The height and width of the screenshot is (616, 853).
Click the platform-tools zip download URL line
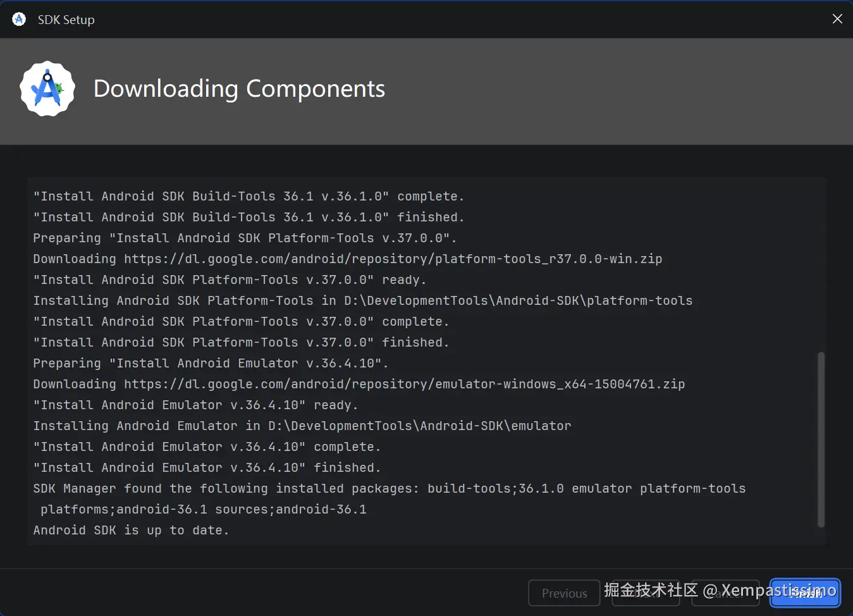point(347,259)
